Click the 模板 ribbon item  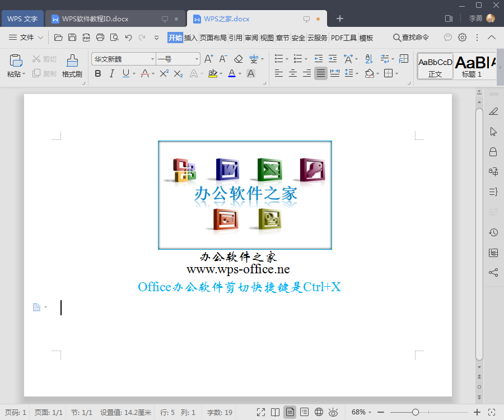(x=366, y=38)
